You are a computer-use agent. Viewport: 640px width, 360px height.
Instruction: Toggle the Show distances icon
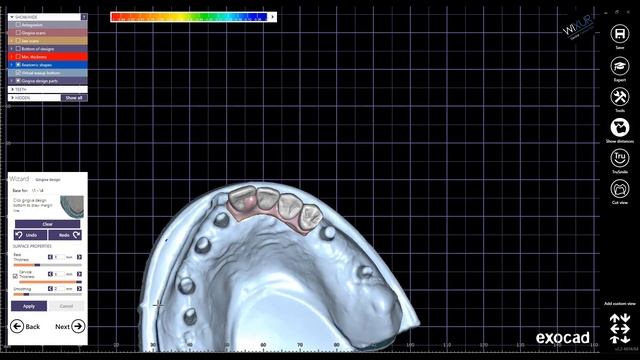620,128
